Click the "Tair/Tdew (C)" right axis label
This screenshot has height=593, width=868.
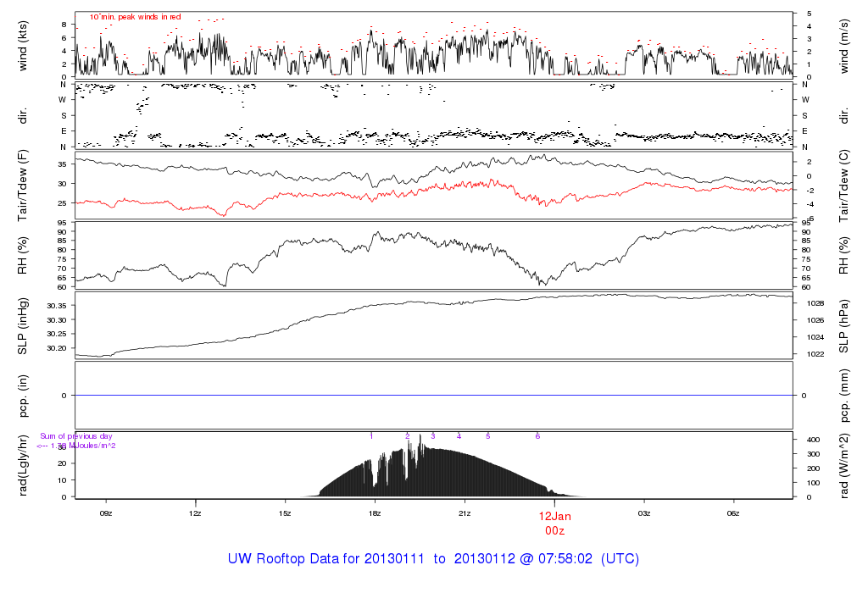[845, 184]
